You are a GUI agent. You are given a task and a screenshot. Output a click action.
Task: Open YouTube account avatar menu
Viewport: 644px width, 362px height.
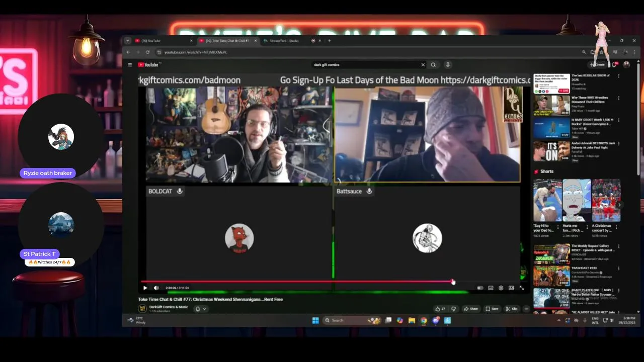pos(626,64)
